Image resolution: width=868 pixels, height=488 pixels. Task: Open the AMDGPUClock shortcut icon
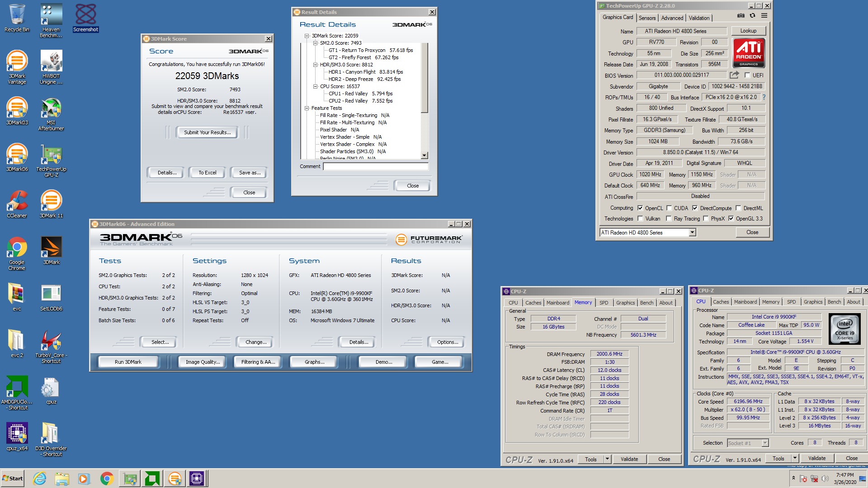tap(17, 393)
